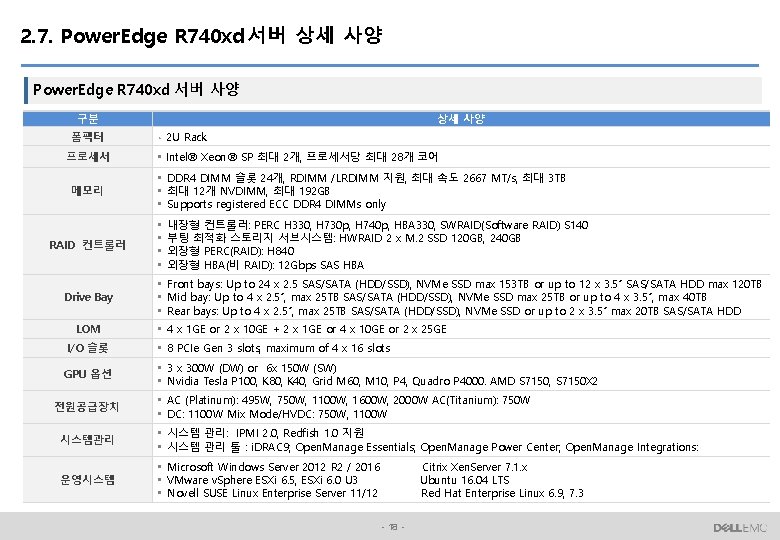This screenshot has width=780, height=540.
Task: Select the '운영시스템' row label
Action: point(87,480)
